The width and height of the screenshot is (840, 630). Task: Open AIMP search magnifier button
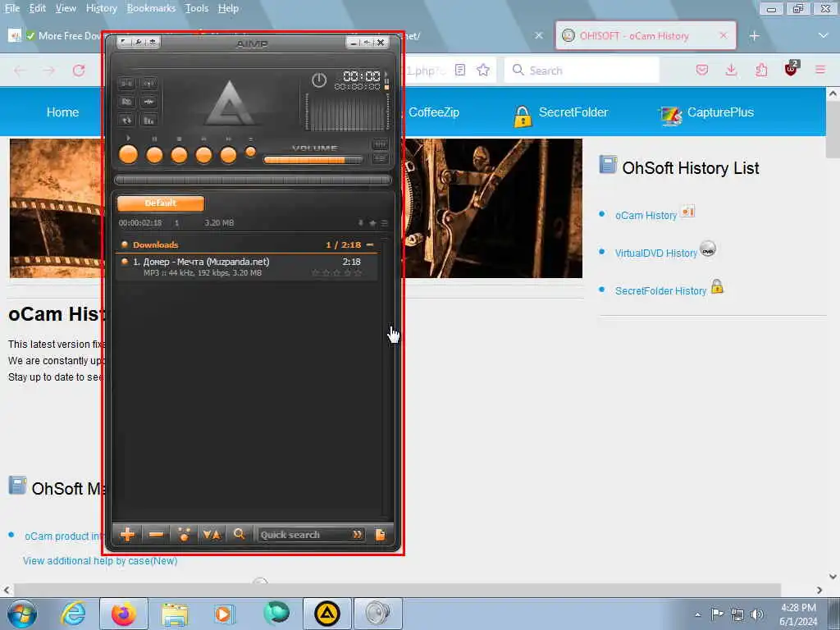point(240,534)
